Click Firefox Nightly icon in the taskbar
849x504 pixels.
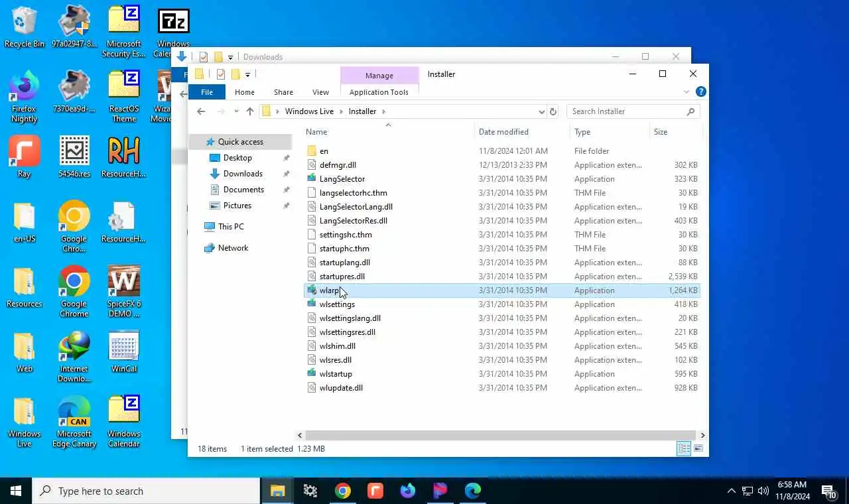(x=407, y=491)
